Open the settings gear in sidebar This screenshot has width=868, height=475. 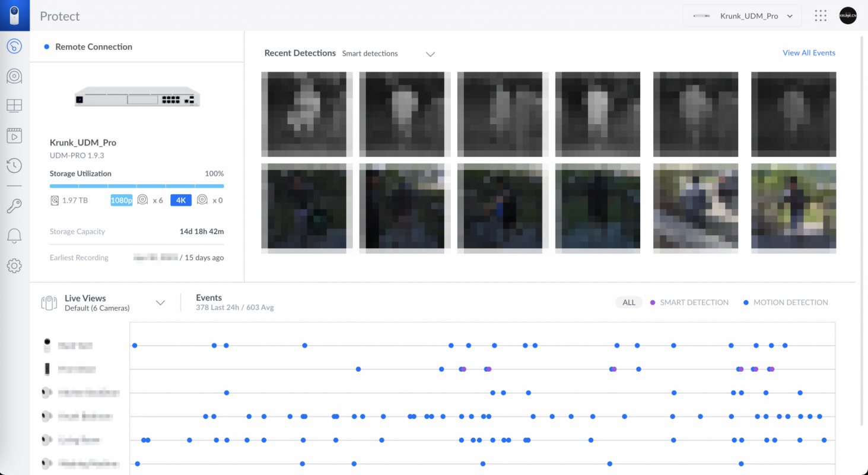[14, 265]
